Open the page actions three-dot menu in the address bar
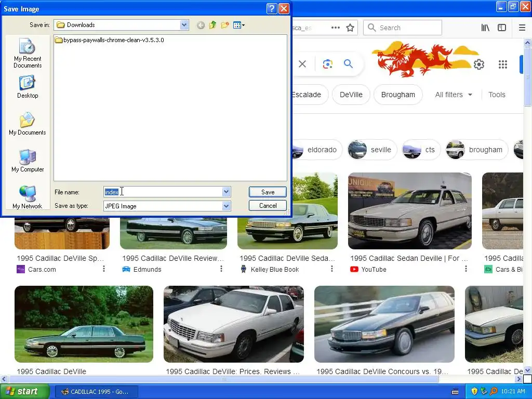 click(x=335, y=28)
